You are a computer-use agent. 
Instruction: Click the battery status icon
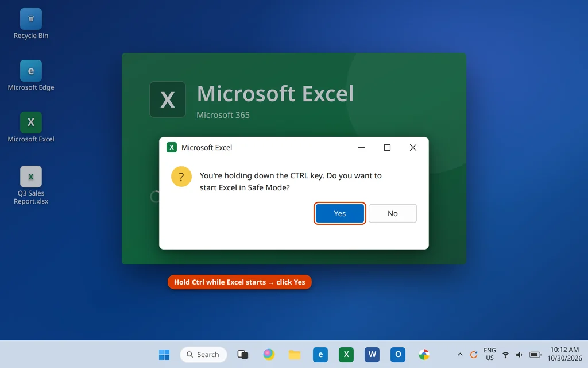535,354
